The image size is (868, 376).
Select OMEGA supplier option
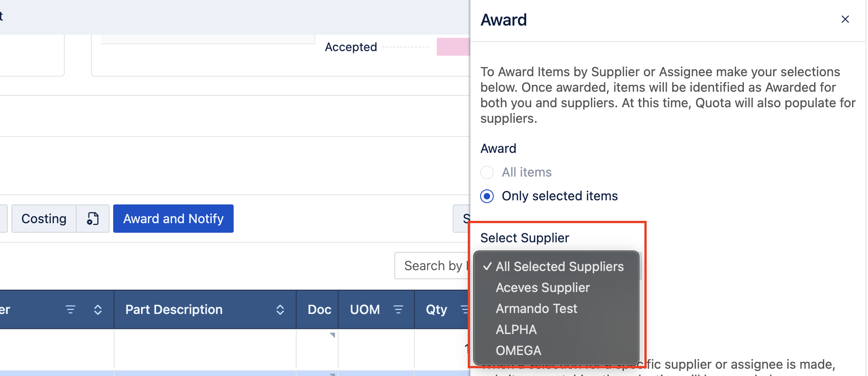pyautogui.click(x=518, y=350)
